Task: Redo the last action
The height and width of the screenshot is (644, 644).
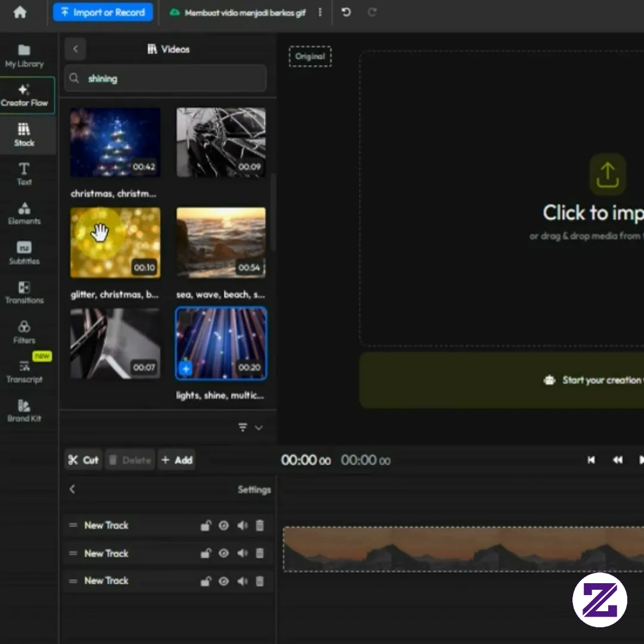Action: pyautogui.click(x=372, y=13)
